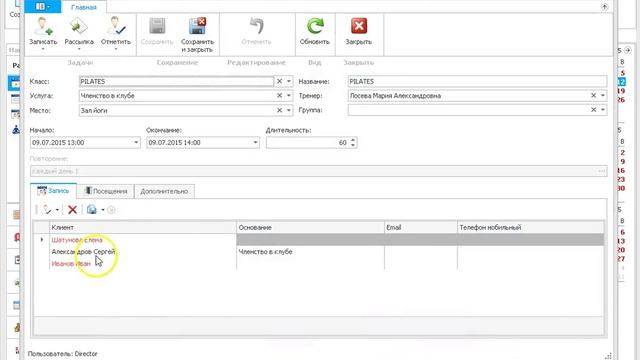The width and height of the screenshot is (640, 360).
Task: Expand the Группа dropdown arrow
Action: [x=603, y=110]
